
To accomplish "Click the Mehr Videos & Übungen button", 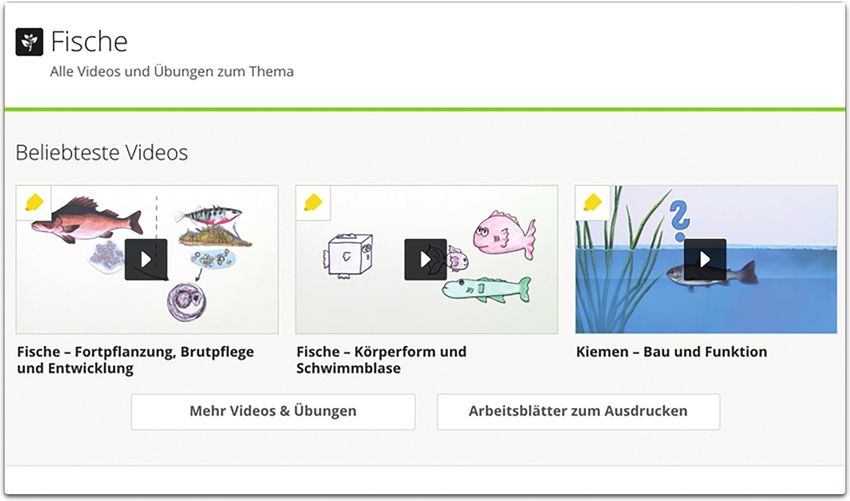I will [273, 411].
